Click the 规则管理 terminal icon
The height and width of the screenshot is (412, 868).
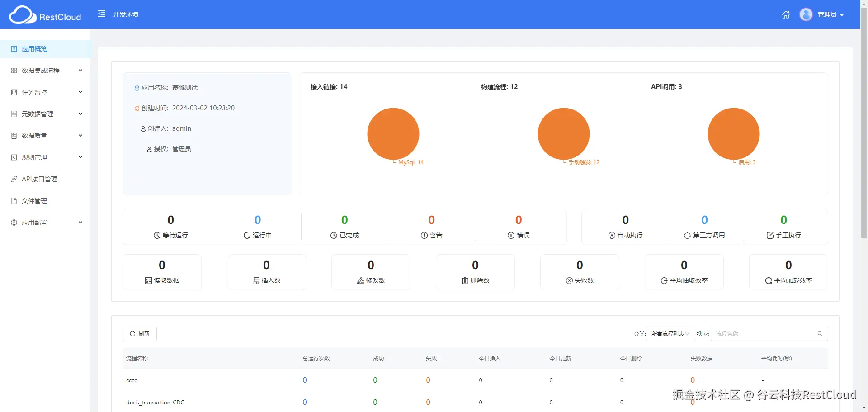coord(14,157)
